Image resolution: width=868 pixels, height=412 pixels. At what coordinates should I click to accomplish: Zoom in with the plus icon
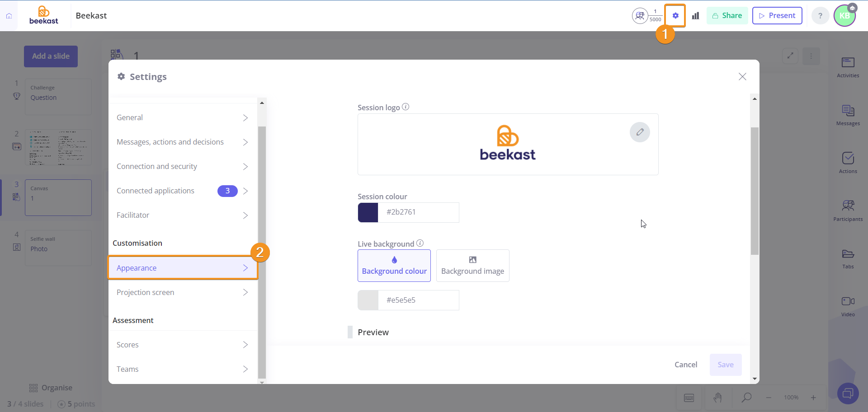[x=813, y=398]
